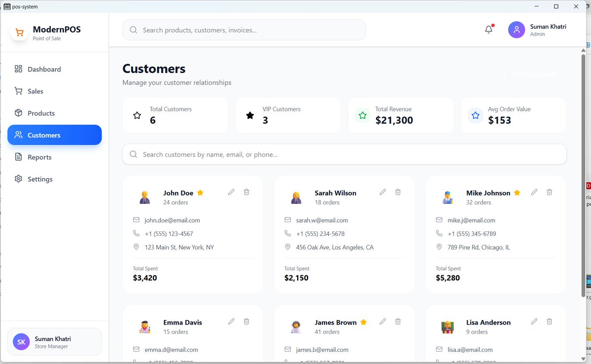Open the Dashboard page

coord(55,69)
